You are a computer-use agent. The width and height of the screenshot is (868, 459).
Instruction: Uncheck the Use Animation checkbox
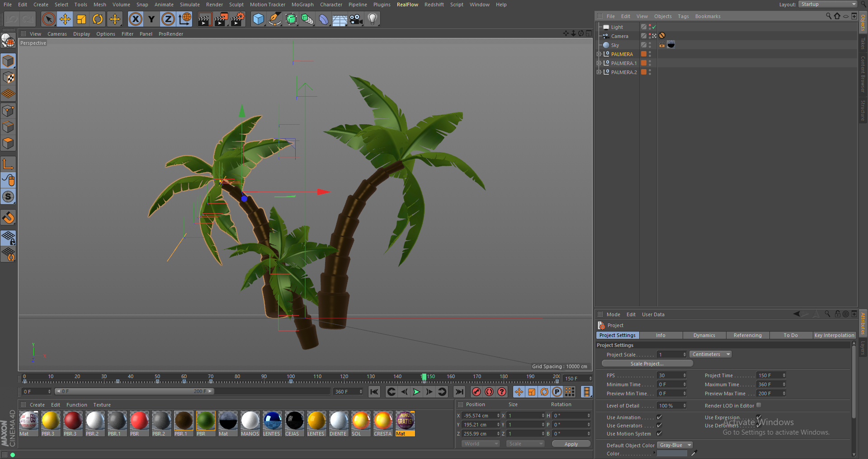pos(659,417)
